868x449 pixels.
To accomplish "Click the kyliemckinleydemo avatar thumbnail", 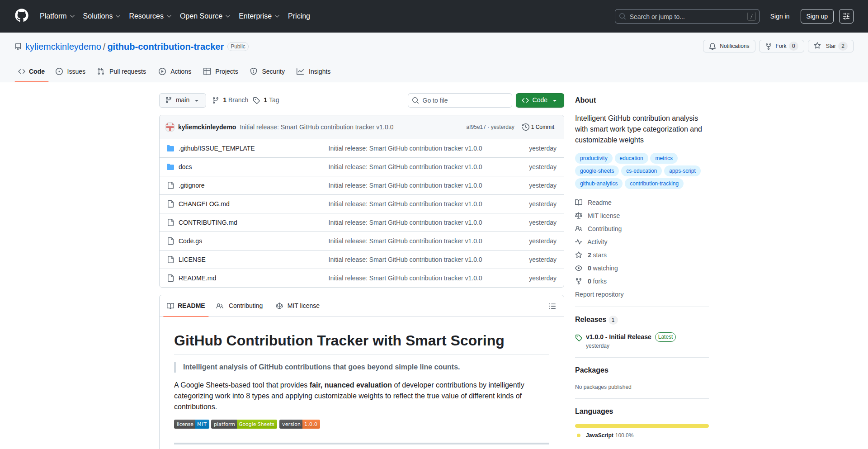I will [170, 127].
